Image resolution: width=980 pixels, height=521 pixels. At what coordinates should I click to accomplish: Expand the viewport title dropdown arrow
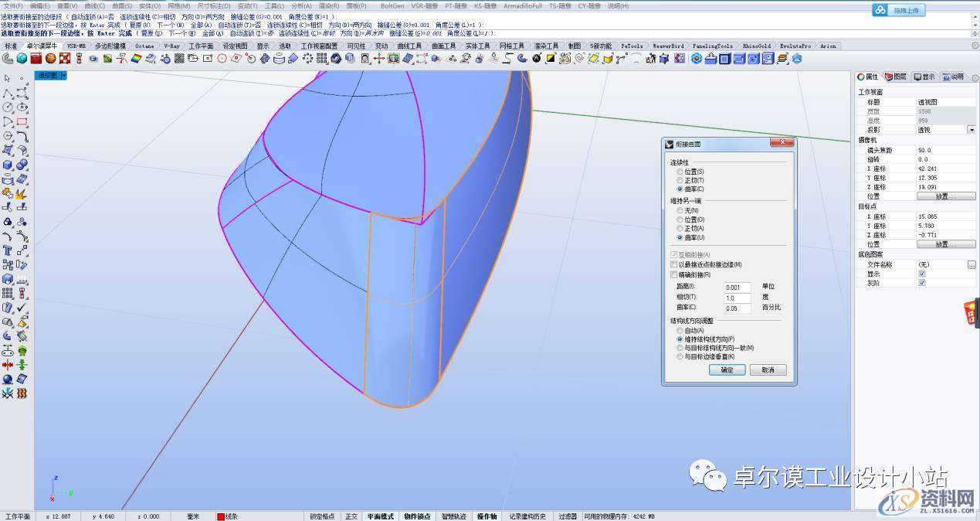[64, 76]
